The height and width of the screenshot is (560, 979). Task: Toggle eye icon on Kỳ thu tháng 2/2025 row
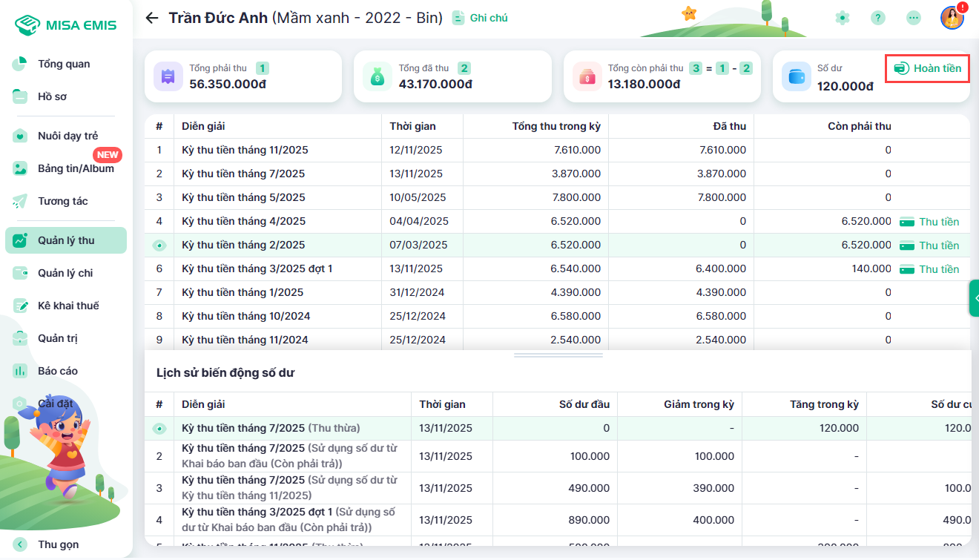(x=159, y=246)
